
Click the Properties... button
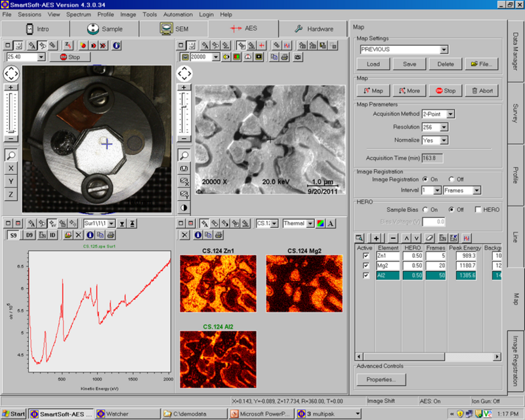tap(381, 379)
